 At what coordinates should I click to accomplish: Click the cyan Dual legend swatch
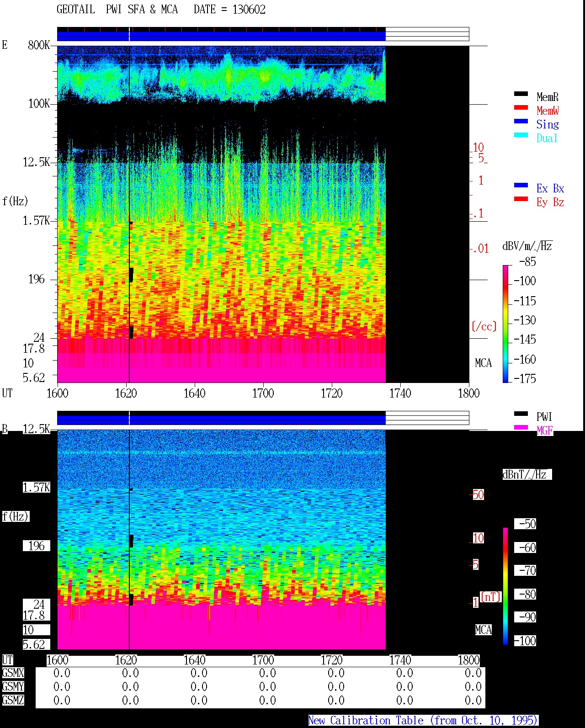521,135
